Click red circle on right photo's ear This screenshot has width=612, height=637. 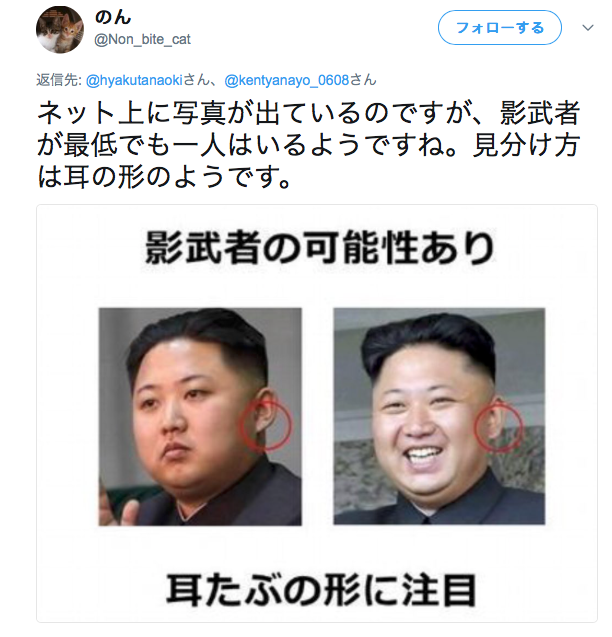coord(498,425)
